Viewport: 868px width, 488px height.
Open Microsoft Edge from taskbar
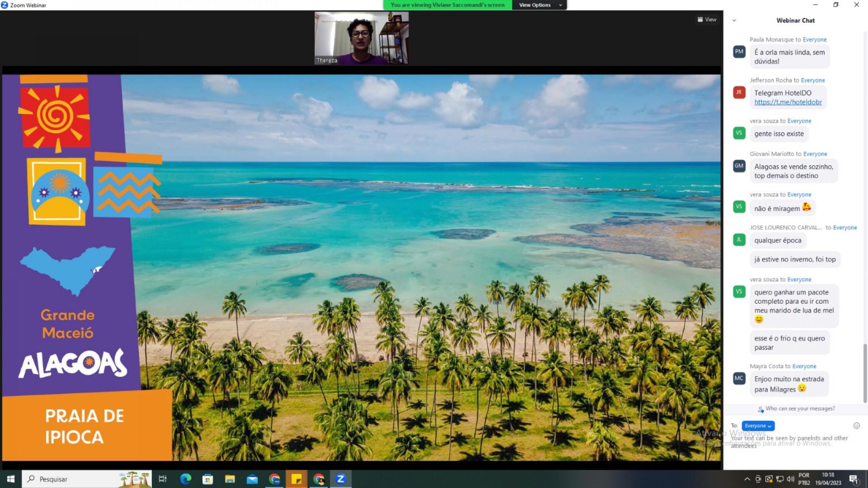point(185,479)
